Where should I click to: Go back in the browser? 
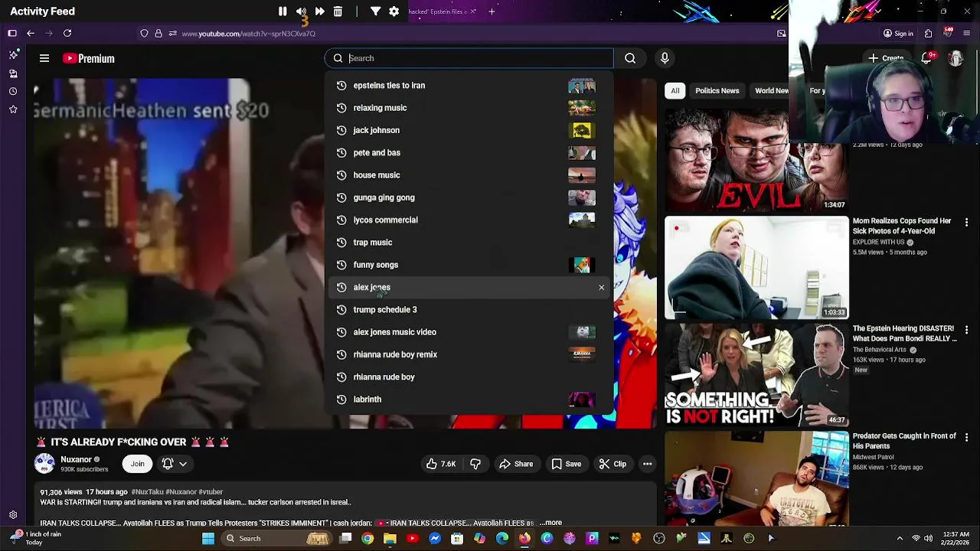coord(31,34)
